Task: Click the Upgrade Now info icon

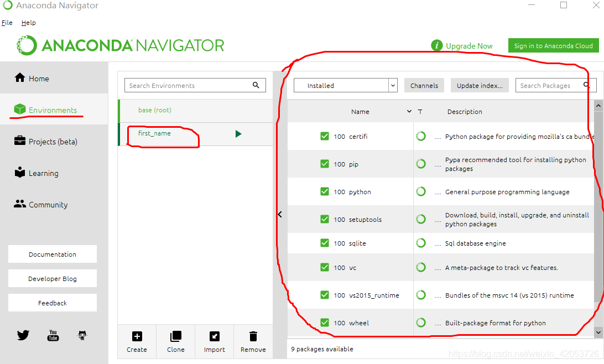Action: point(436,45)
